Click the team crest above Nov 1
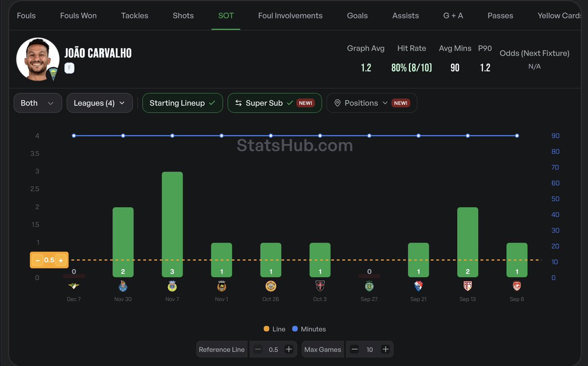Image resolution: width=588 pixels, height=366 pixels. tap(221, 286)
